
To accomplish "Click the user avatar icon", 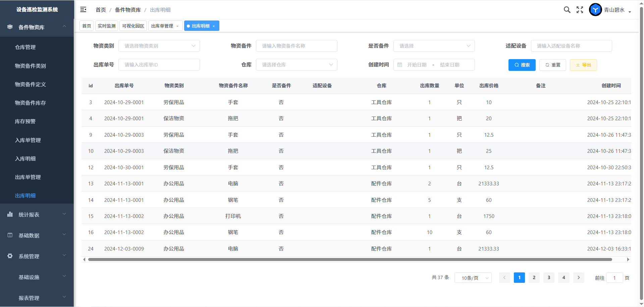I will click(x=595, y=10).
